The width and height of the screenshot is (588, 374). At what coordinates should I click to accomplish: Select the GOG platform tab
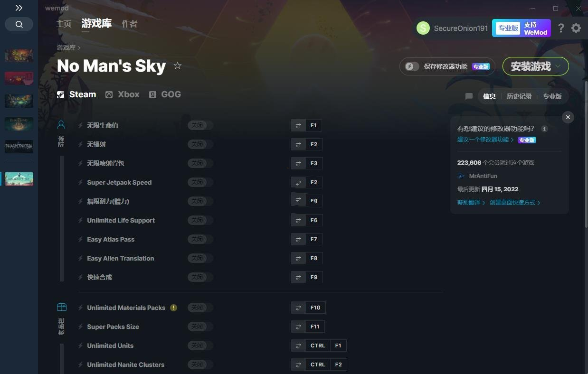click(165, 94)
